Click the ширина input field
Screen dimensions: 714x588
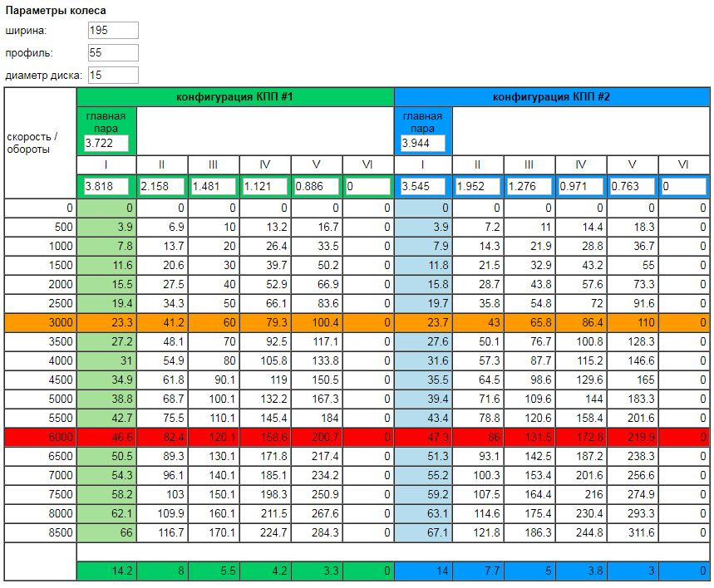(112, 31)
